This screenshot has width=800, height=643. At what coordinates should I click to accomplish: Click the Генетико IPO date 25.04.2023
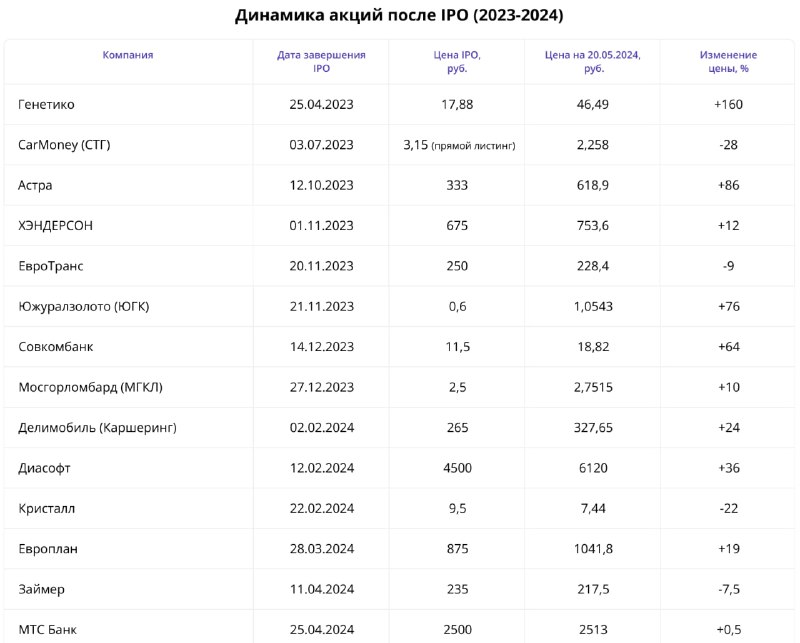pos(321,105)
